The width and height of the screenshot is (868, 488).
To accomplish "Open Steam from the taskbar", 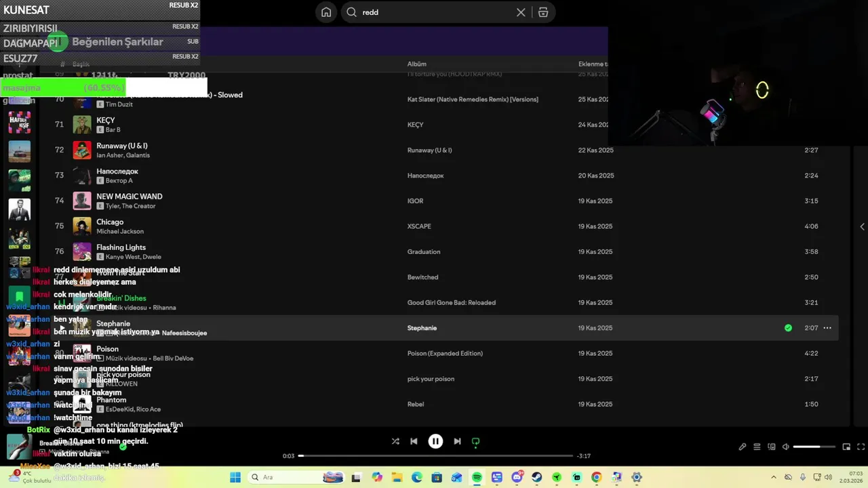I will tap(536, 477).
